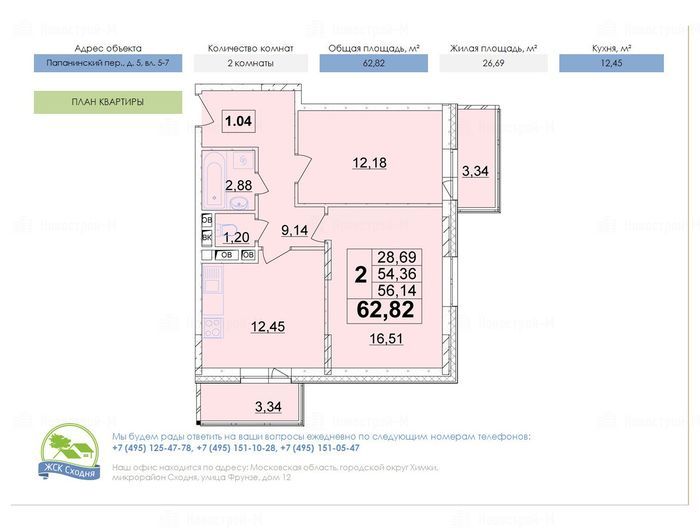Click the kitchen stove symbol
700x531 pixels.
point(212,328)
